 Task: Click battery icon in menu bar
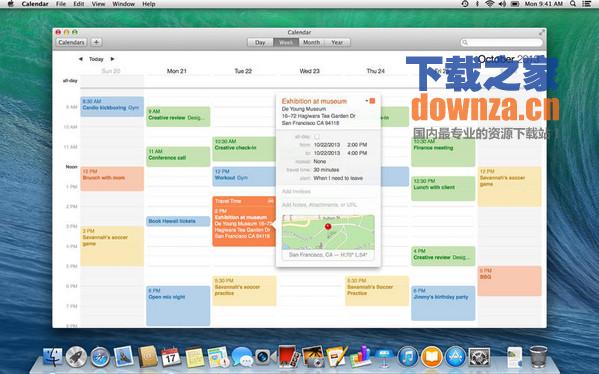pos(515,4)
